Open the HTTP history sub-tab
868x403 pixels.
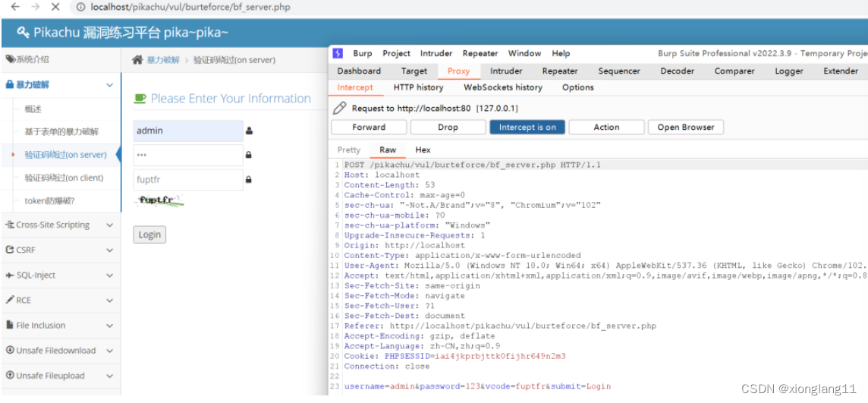click(418, 87)
